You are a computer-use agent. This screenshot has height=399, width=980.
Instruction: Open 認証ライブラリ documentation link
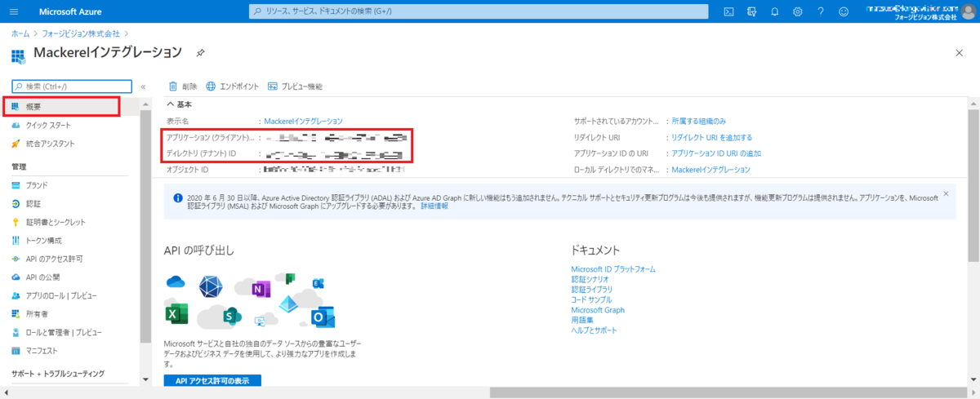point(592,289)
